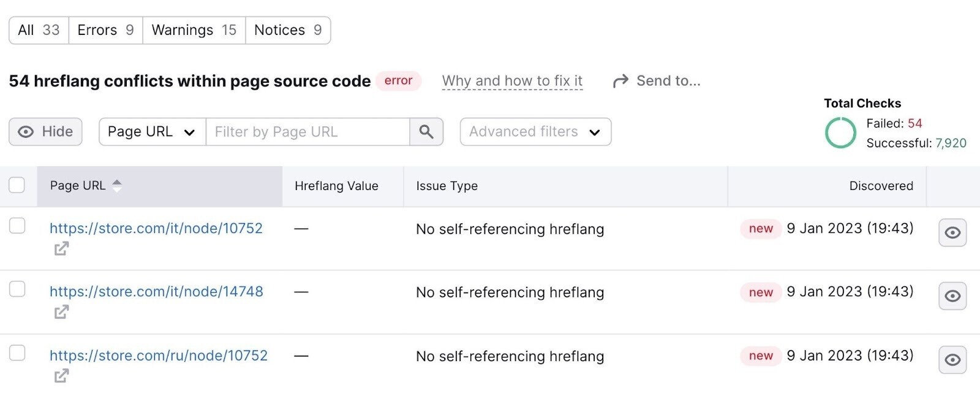Screen dimensions: 980x396
Task: Click the Total Checks label
Action: point(862,103)
